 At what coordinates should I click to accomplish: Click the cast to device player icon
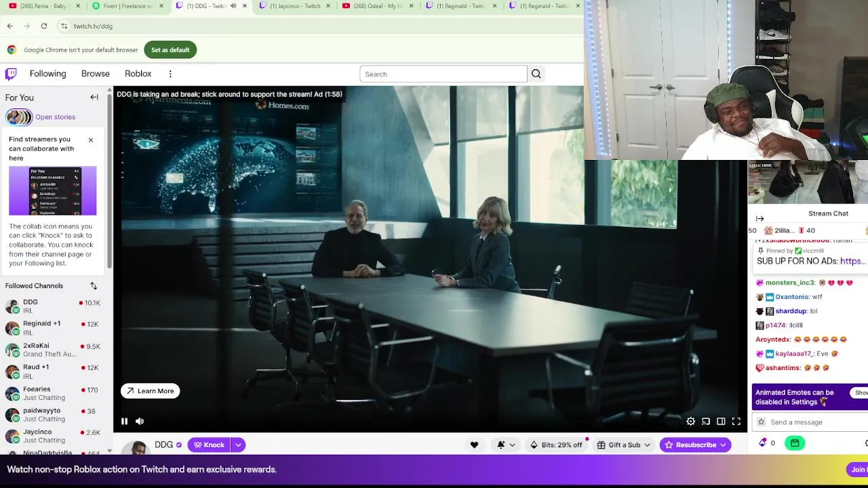click(706, 422)
